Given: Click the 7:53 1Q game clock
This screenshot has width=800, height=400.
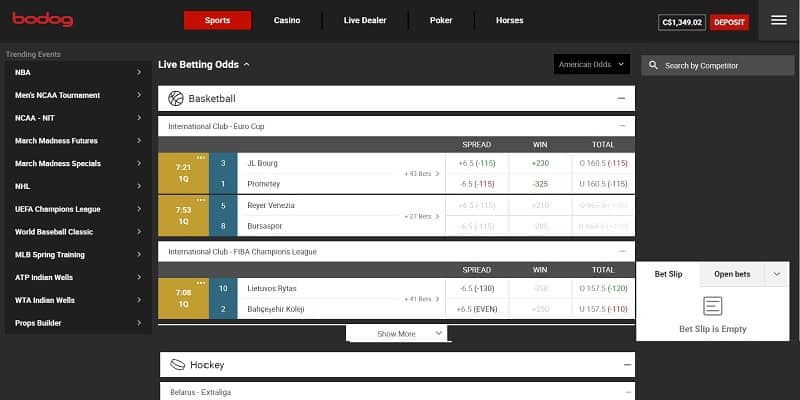Looking at the screenshot, I should (x=183, y=216).
